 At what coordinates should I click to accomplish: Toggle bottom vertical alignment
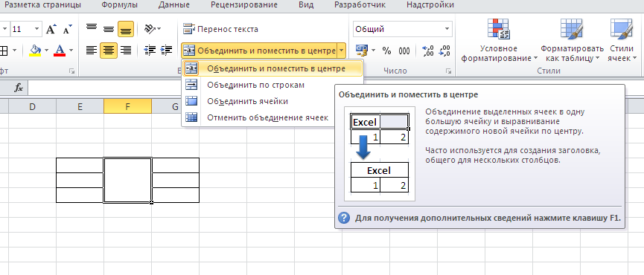click(x=126, y=29)
